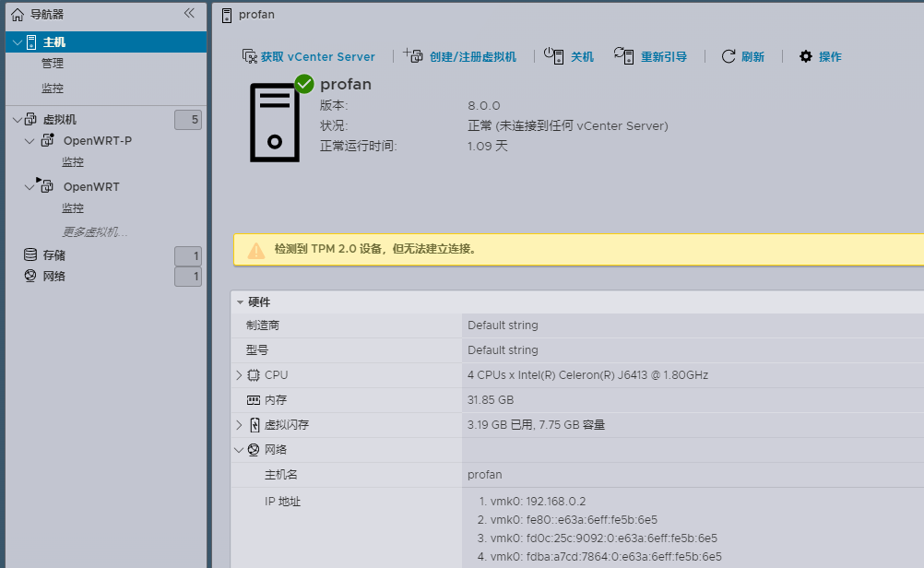Click the version value 8.0.0
This screenshot has height=568, width=924.
tap(484, 105)
